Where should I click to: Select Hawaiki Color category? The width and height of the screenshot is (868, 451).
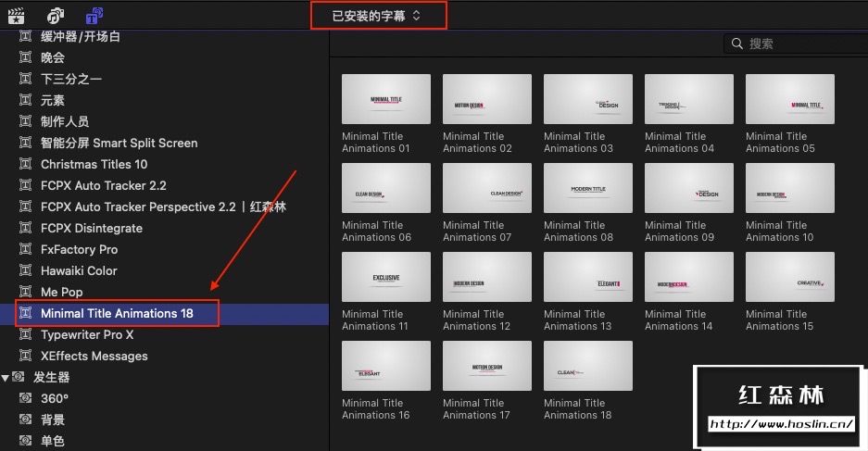79,270
